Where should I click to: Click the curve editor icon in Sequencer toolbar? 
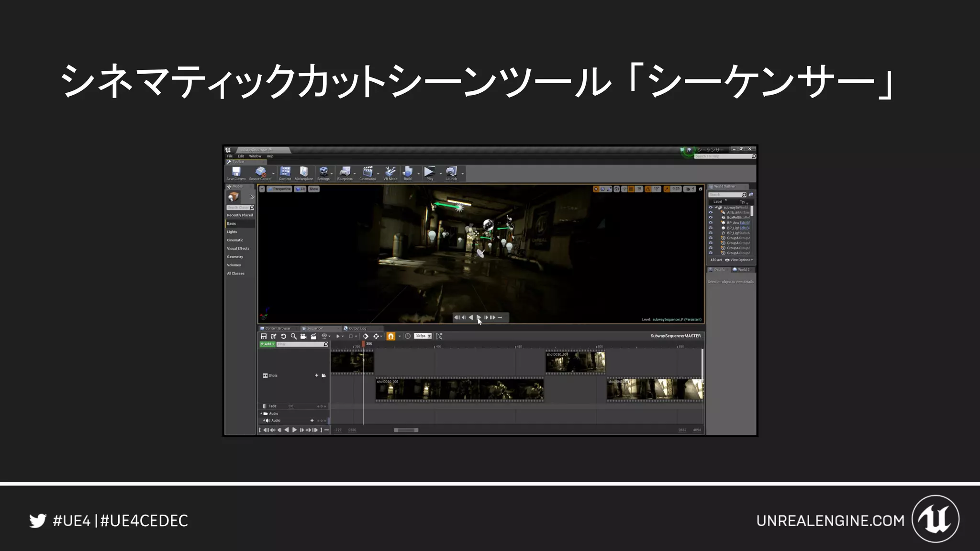tap(439, 336)
